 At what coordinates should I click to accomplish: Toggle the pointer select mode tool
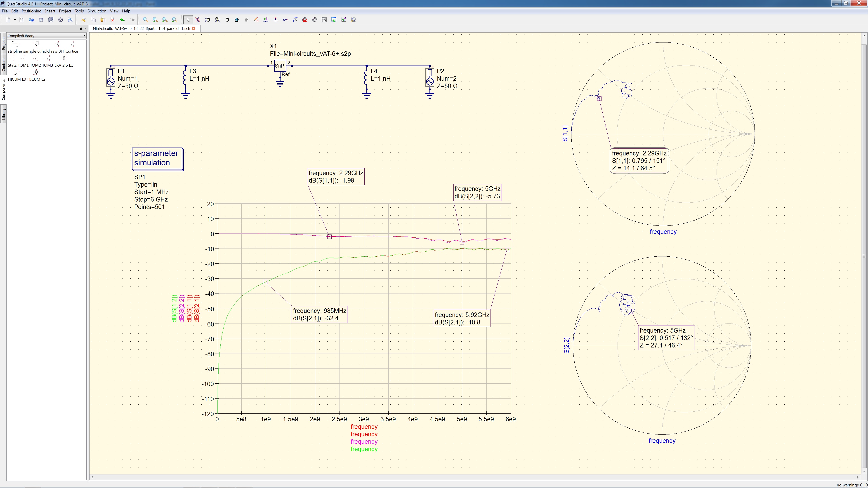click(188, 20)
